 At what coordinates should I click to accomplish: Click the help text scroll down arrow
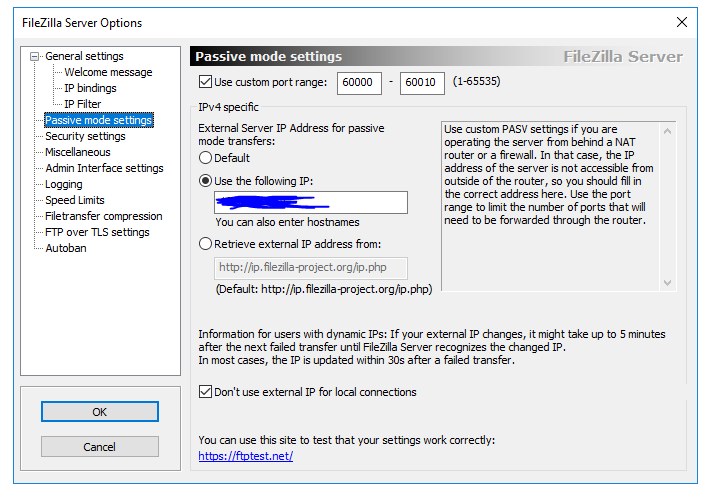(x=668, y=283)
